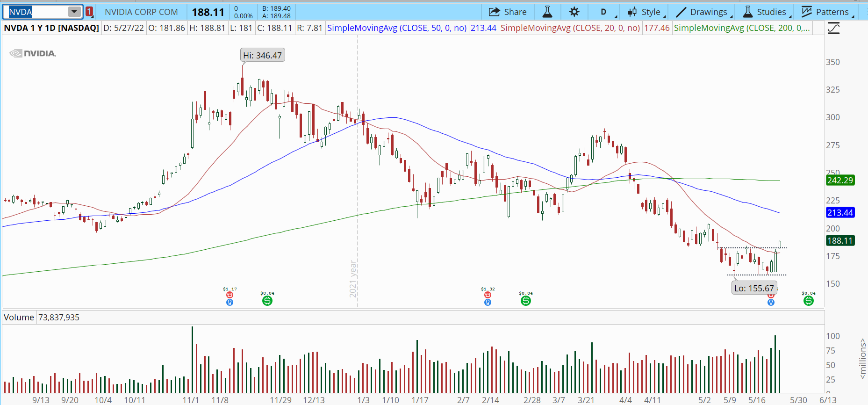The image size is (868, 405).
Task: Open chart settings gear icon
Action: (x=574, y=12)
